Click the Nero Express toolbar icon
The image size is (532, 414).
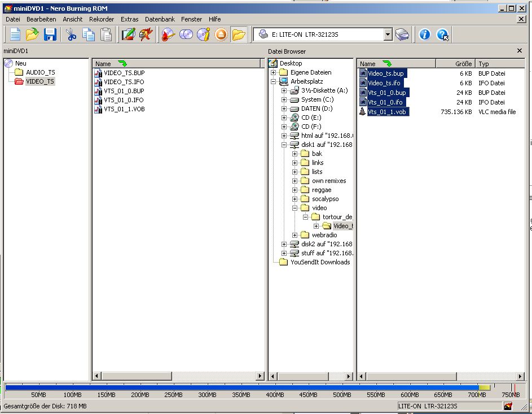pyautogui.click(x=146, y=34)
